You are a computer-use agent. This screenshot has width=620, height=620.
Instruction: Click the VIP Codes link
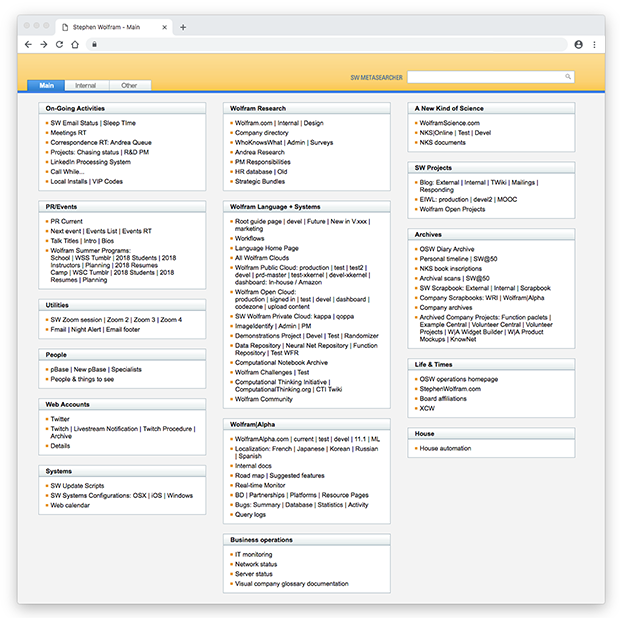coord(108,181)
